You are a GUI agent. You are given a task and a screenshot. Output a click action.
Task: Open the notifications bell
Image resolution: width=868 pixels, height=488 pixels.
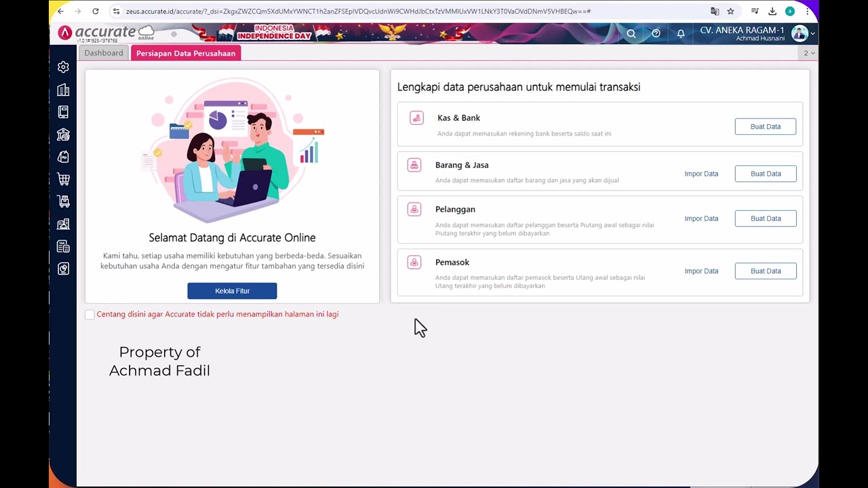point(681,33)
